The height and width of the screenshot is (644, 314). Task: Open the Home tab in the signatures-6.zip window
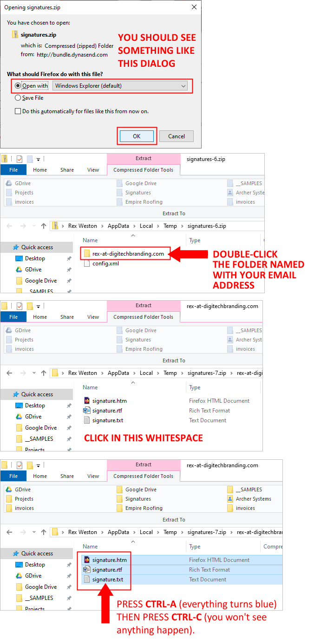click(40, 170)
